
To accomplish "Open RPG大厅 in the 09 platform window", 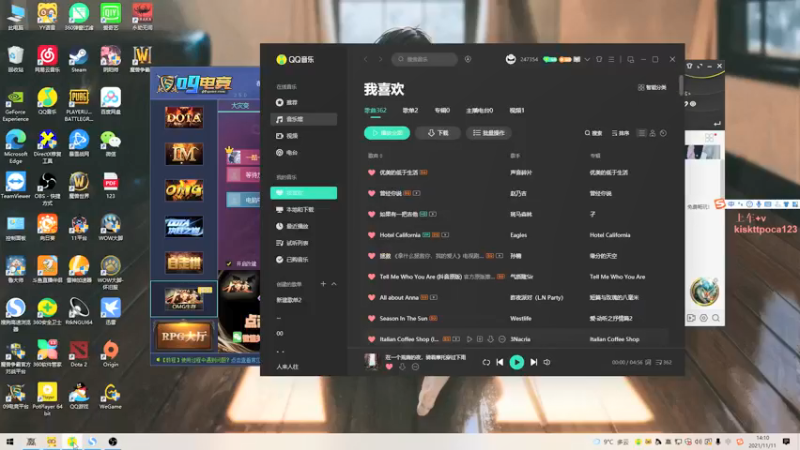I will pyautogui.click(x=184, y=336).
